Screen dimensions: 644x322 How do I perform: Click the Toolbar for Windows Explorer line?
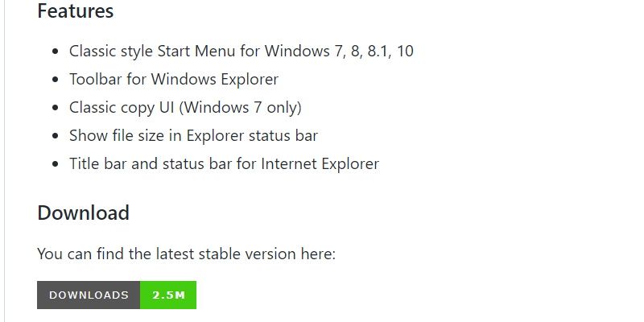[174, 79]
